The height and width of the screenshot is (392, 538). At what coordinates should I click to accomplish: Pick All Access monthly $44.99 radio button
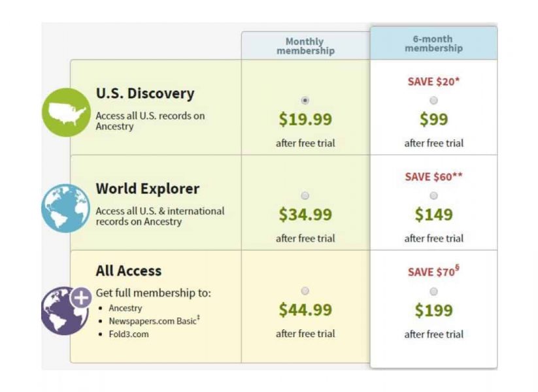(x=305, y=291)
